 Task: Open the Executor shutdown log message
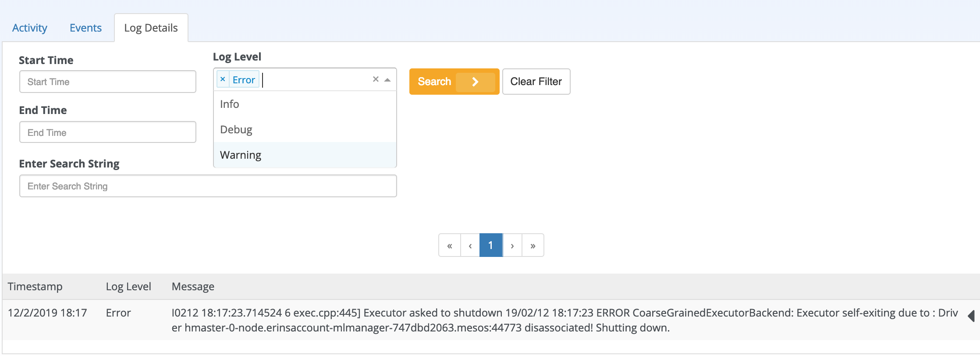tap(565, 320)
